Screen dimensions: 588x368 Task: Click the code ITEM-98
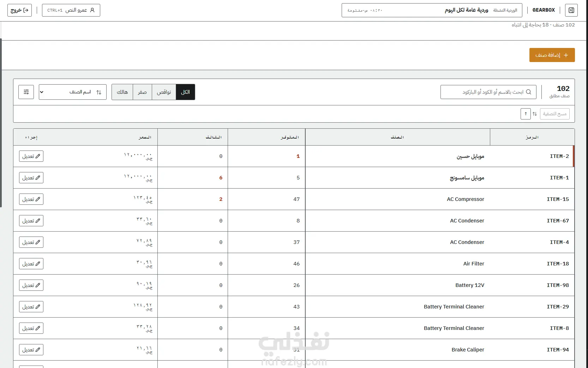tap(558, 285)
